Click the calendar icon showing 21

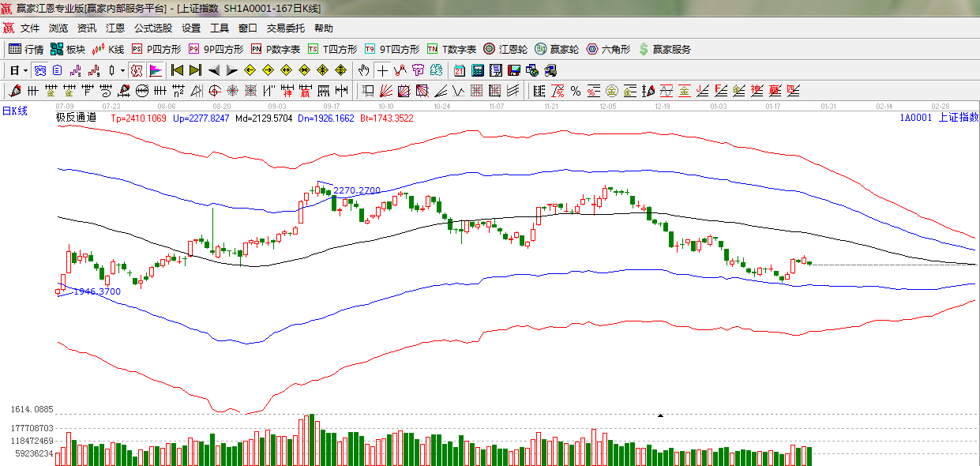point(460,70)
